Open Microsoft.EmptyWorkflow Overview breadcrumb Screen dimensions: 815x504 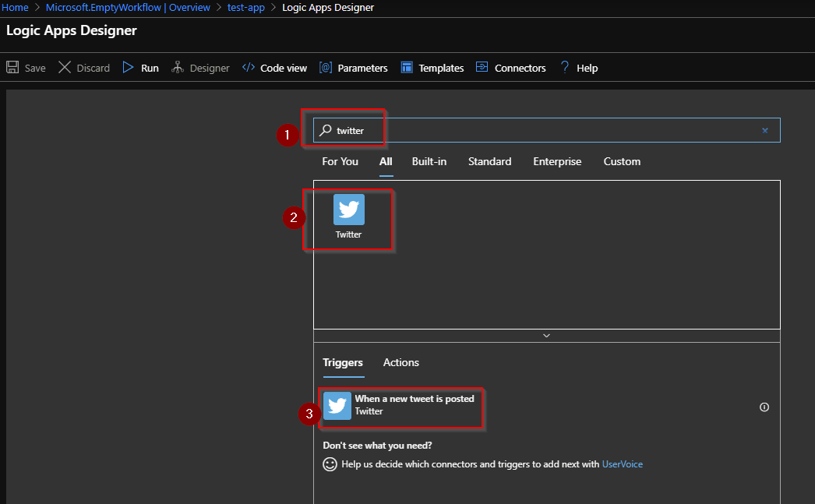click(x=128, y=7)
